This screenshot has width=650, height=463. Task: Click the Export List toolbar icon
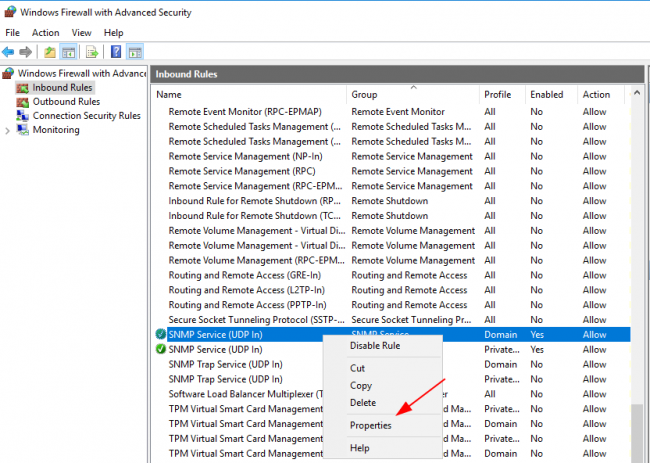(x=92, y=52)
